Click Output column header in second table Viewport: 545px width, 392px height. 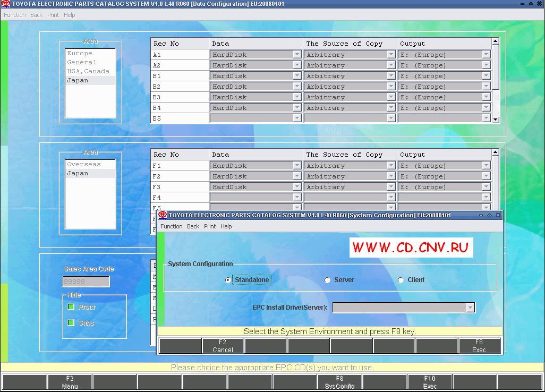click(444, 155)
